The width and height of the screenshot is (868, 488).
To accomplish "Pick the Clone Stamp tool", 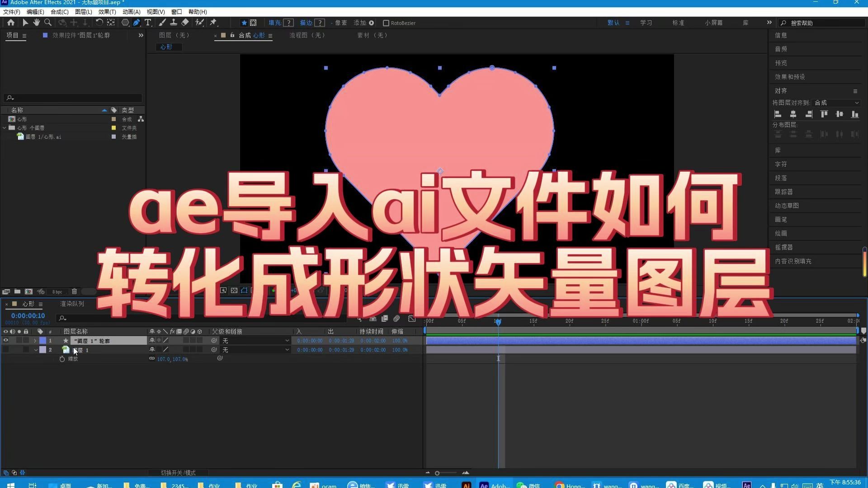I will (x=174, y=23).
